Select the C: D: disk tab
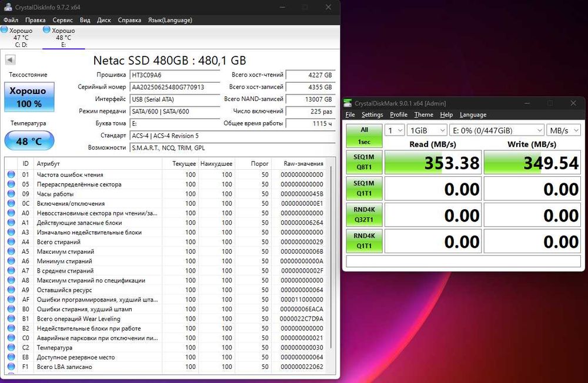Viewport: 588px width, 383px height. 21,37
